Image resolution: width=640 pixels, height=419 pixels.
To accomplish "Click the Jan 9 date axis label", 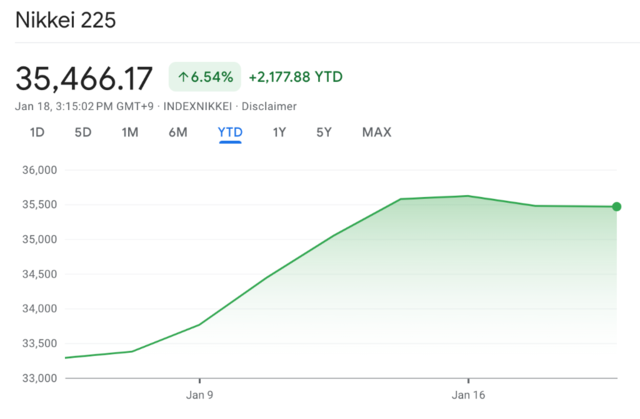I will [199, 395].
